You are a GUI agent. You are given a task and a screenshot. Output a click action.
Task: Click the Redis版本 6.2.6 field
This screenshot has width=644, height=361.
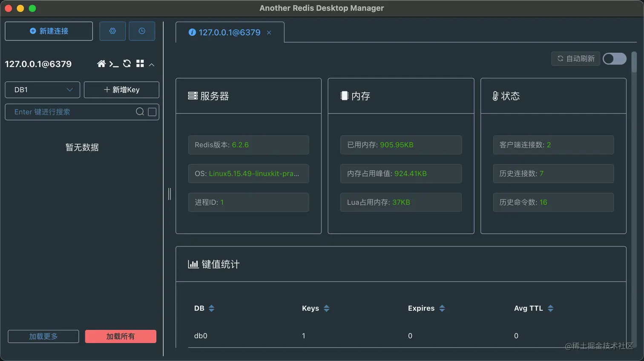point(248,145)
